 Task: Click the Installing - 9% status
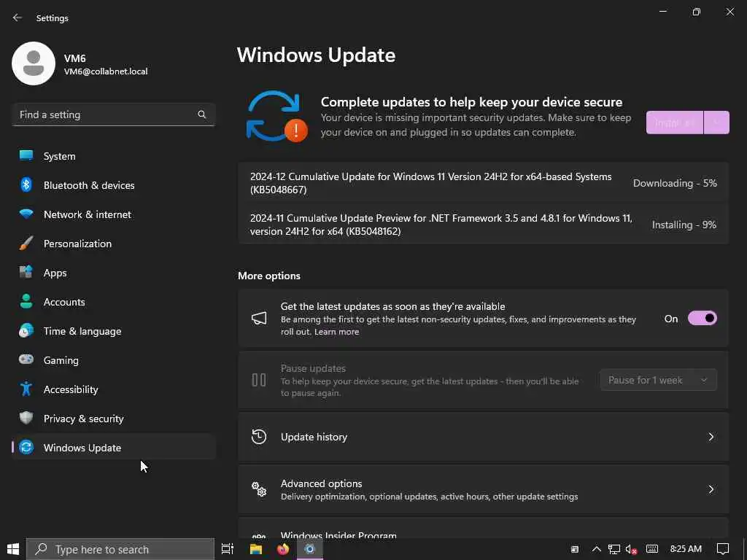pyautogui.click(x=684, y=225)
